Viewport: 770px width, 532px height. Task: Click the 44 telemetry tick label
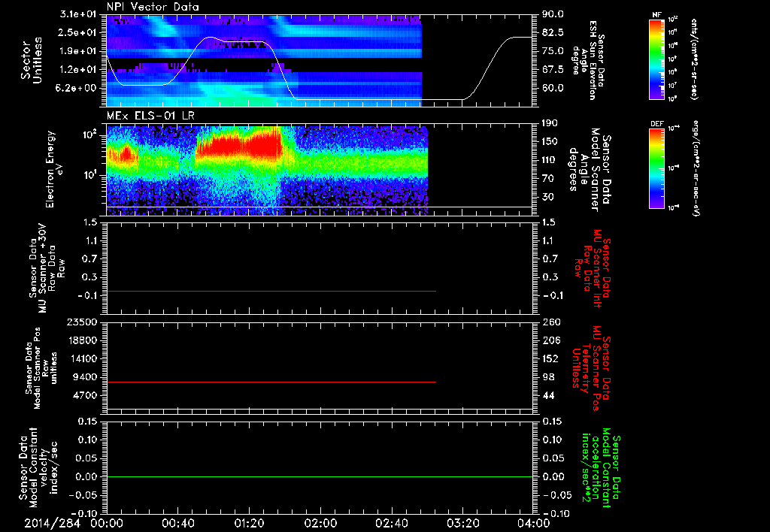(547, 395)
